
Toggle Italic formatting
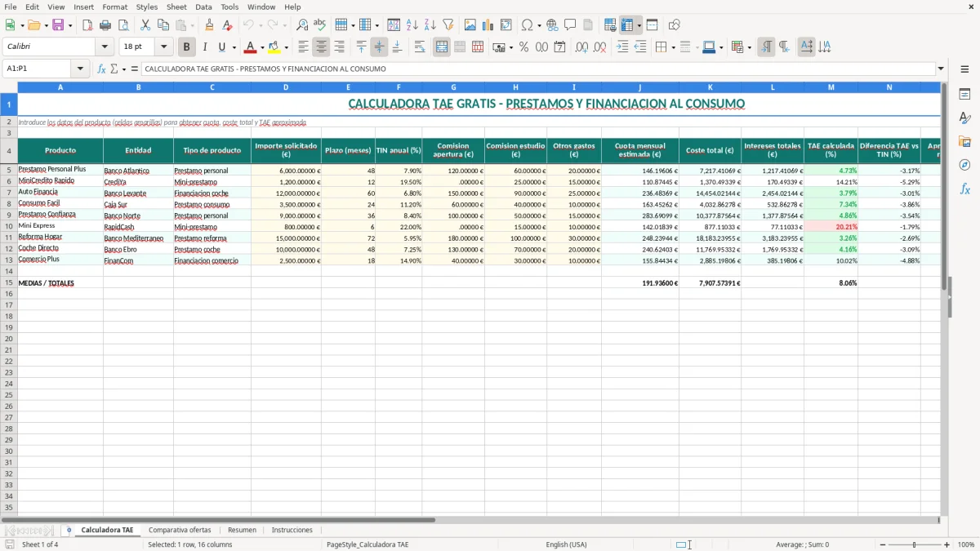pos(205,47)
